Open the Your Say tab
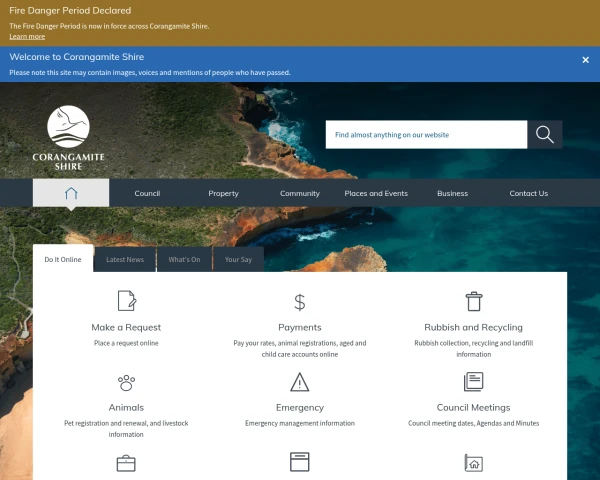 click(x=238, y=259)
